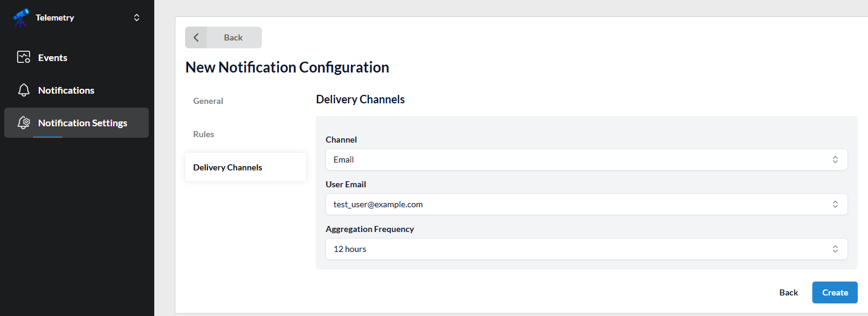This screenshot has height=316, width=868.
Task: Switch to the General step
Action: (x=208, y=102)
